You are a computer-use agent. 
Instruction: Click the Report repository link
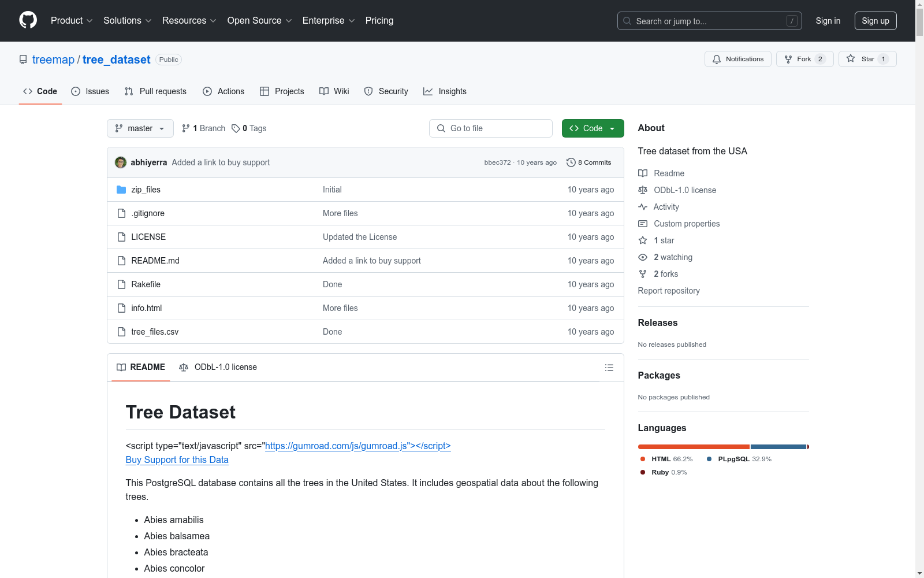pos(669,291)
